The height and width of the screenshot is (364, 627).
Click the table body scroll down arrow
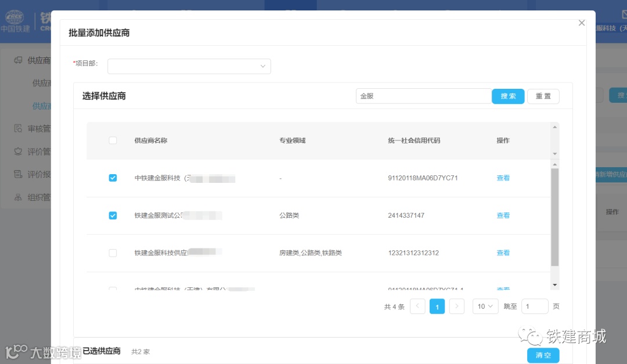click(554, 285)
